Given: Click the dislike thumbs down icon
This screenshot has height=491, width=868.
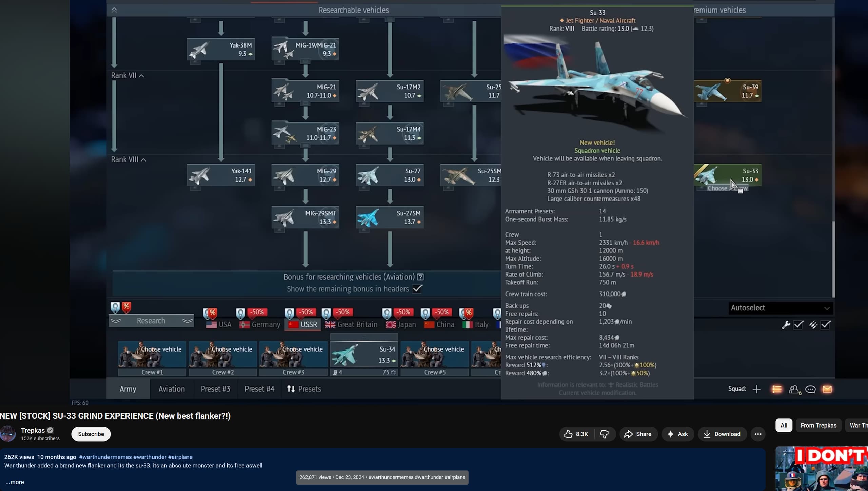Looking at the screenshot, I should [x=604, y=434].
